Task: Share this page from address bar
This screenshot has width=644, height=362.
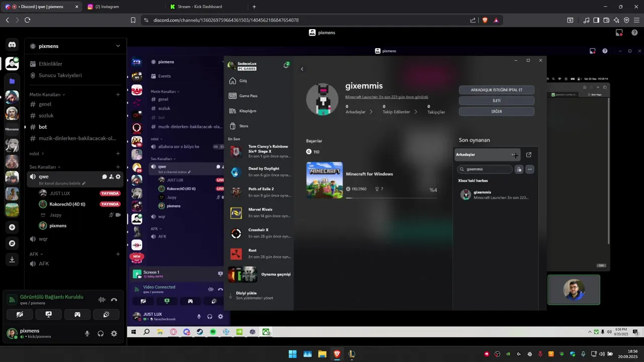Action: coord(473,20)
